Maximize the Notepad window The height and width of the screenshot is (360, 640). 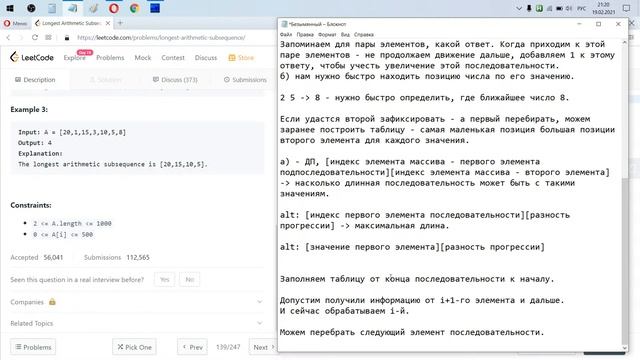click(598, 24)
